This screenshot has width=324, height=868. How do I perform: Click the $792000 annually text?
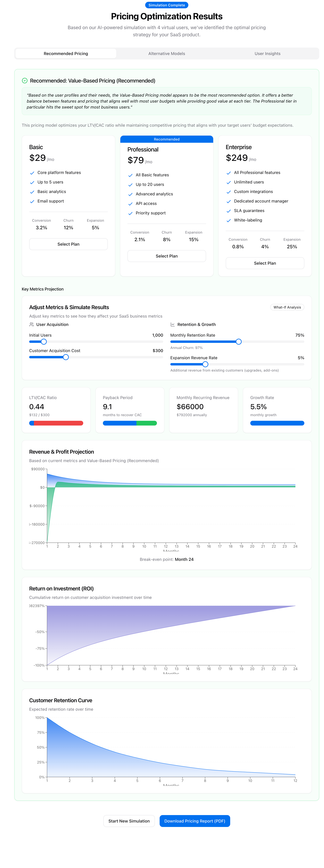point(192,415)
